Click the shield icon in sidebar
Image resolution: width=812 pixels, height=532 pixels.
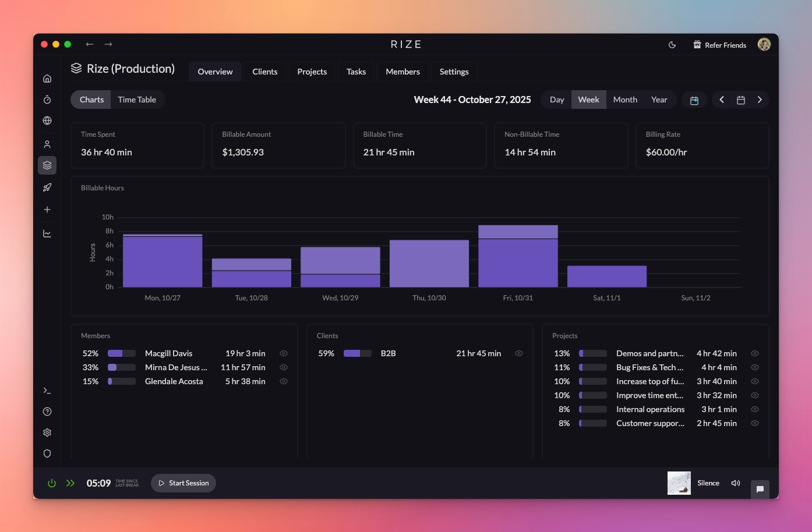point(47,453)
